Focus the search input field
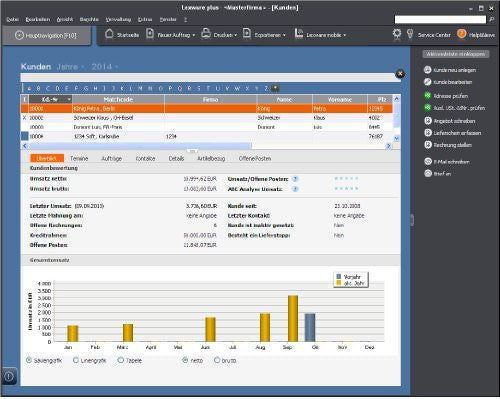500x399 pixels. click(x=440, y=20)
